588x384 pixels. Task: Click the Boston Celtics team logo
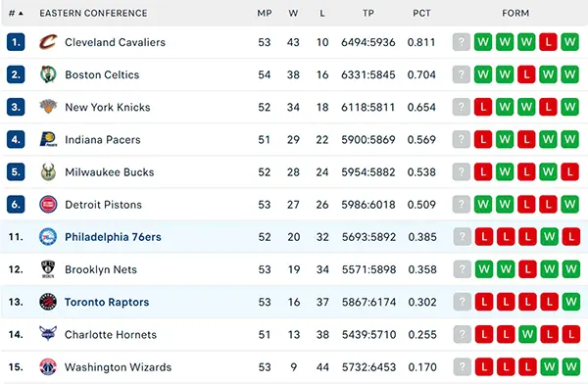48,74
